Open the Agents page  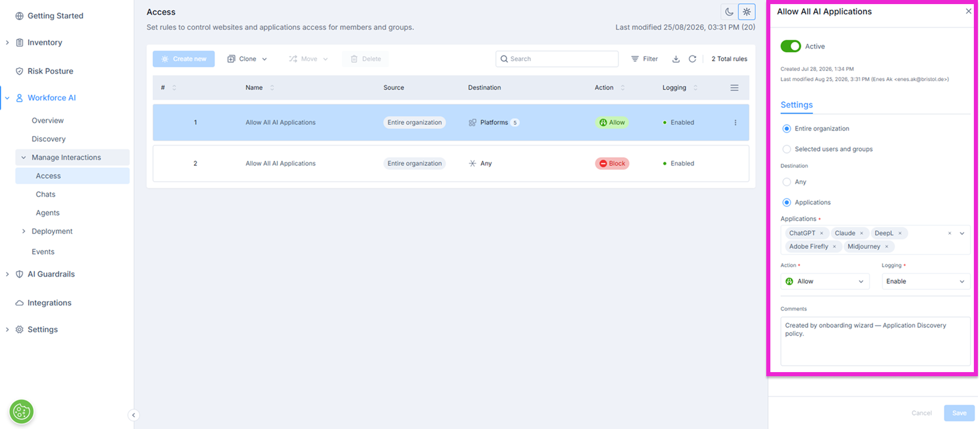tap(48, 213)
